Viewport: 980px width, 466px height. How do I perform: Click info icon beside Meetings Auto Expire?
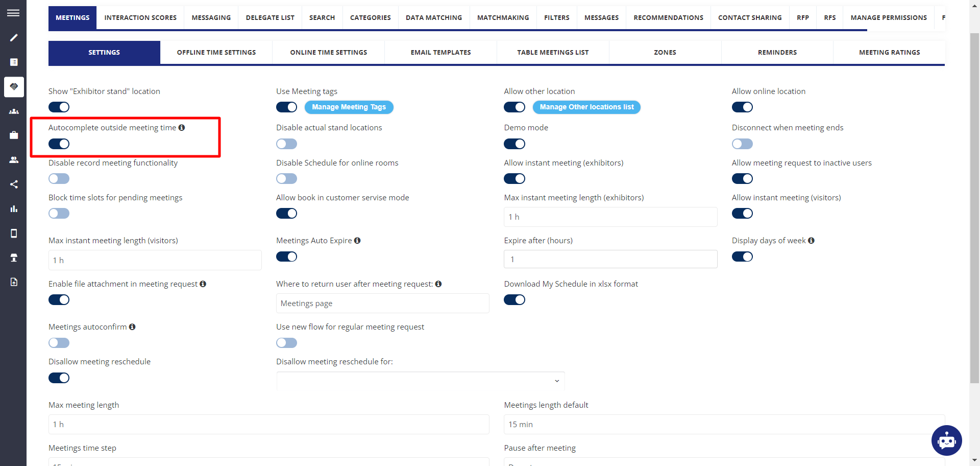point(357,241)
